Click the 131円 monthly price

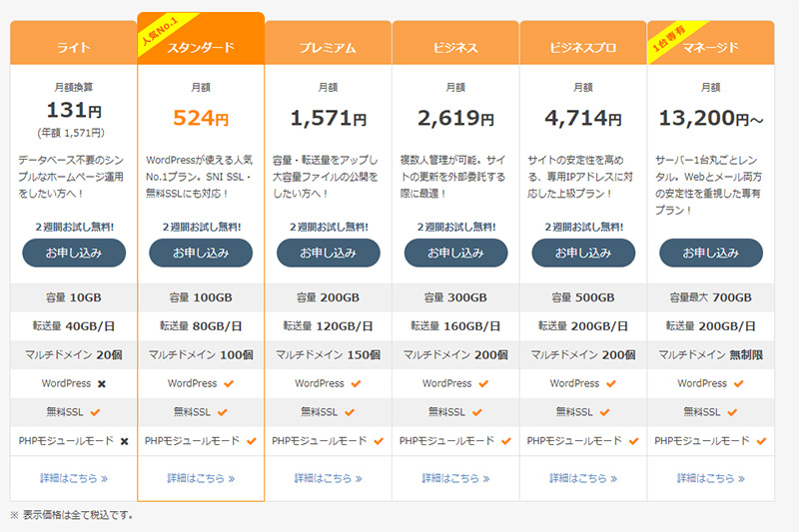point(74,110)
